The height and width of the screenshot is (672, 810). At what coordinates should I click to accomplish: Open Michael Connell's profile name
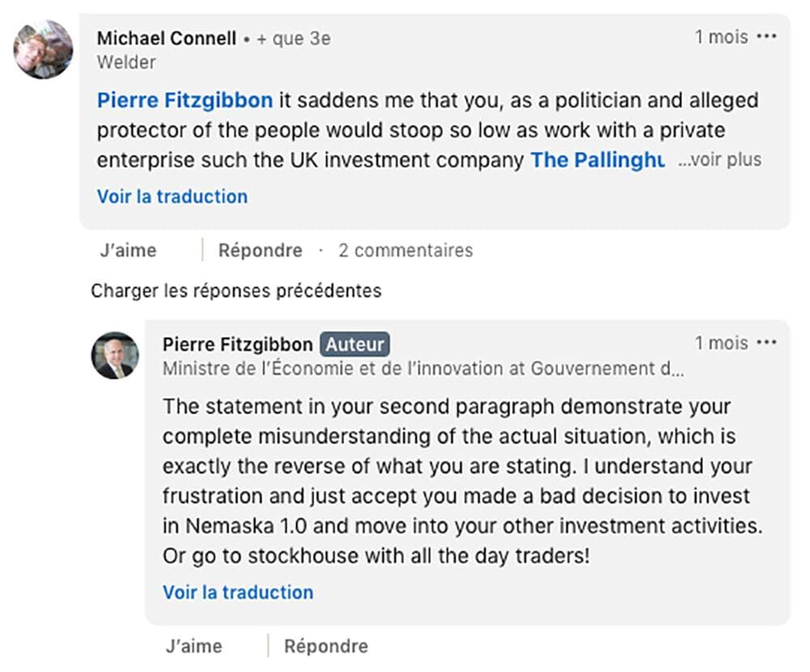(x=167, y=38)
